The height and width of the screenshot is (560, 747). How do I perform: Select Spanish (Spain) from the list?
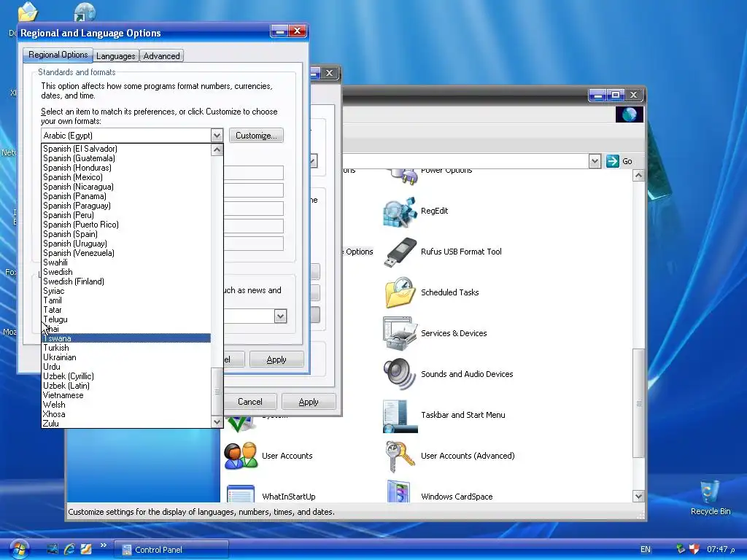click(126, 234)
